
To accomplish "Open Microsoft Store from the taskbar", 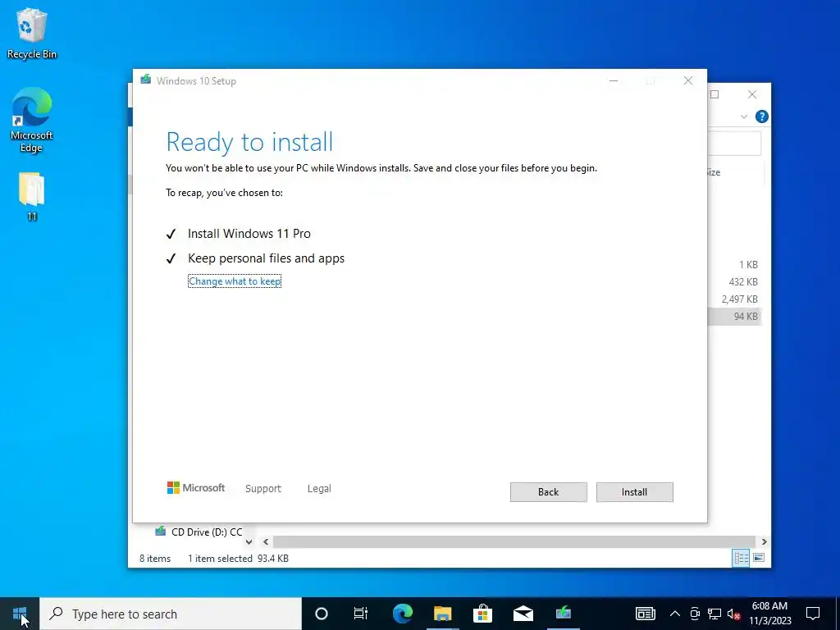I will tap(482, 614).
